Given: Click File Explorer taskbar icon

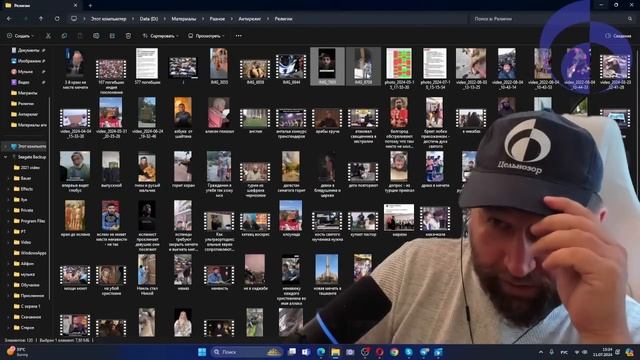Looking at the screenshot, I should pos(336,352).
